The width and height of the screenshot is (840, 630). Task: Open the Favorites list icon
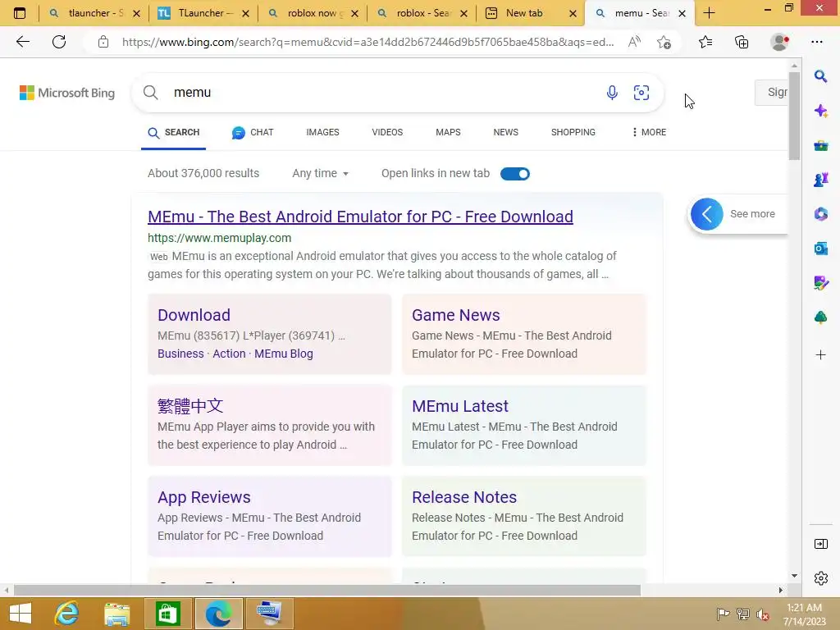click(705, 42)
